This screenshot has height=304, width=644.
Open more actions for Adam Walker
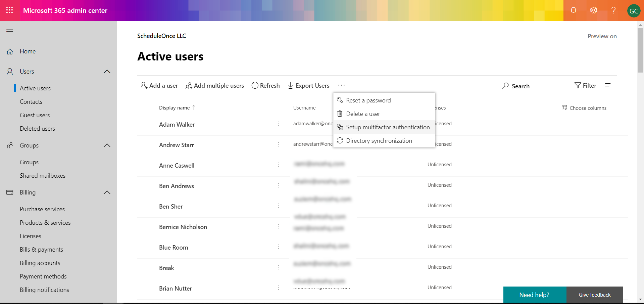pyautogui.click(x=279, y=124)
